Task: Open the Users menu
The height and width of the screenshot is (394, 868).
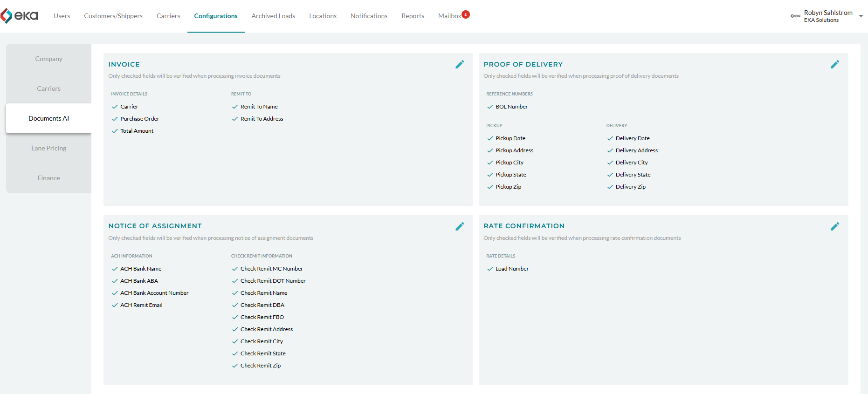Action: (62, 16)
